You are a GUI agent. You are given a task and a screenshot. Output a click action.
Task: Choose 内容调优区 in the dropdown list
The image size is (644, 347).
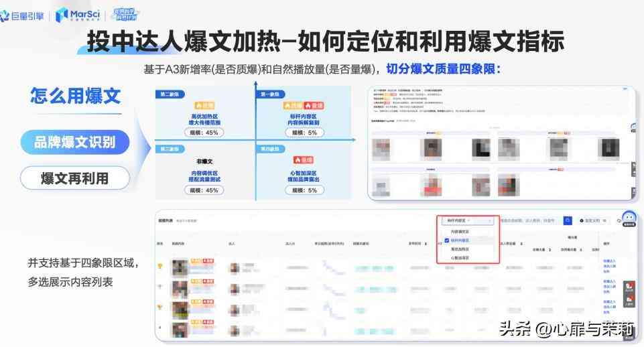[460, 232]
